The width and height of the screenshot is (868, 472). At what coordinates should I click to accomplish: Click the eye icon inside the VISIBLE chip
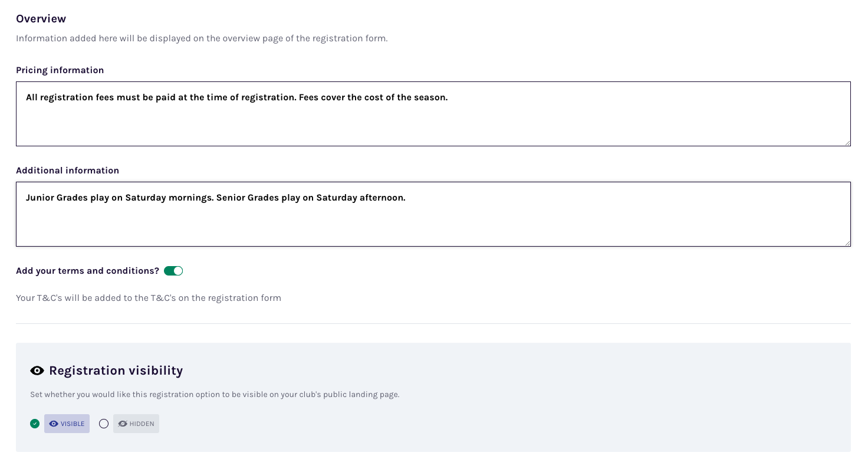coord(53,424)
